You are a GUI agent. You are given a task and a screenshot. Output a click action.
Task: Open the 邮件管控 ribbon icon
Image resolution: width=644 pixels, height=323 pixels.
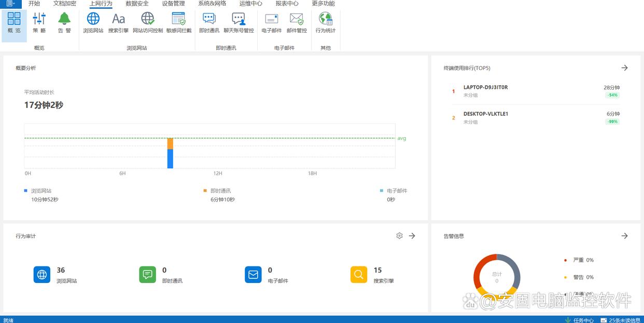click(x=297, y=23)
